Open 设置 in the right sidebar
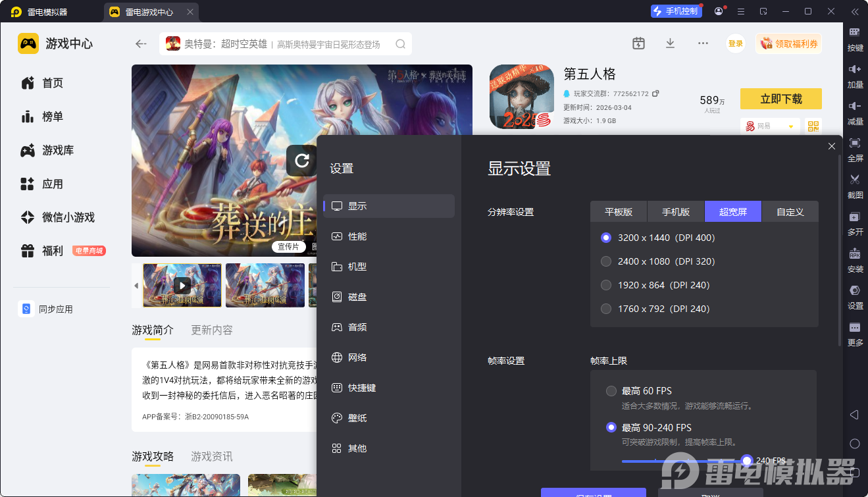 (x=855, y=297)
